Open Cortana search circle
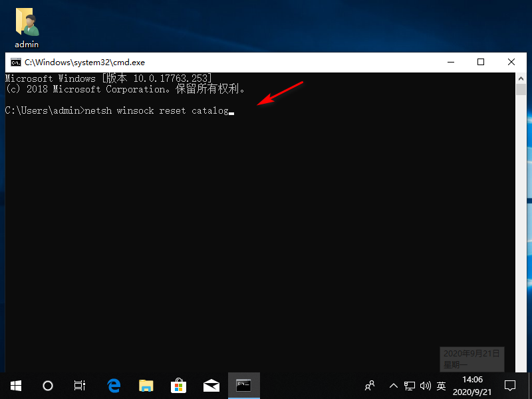The width and height of the screenshot is (532, 399). coord(47,385)
